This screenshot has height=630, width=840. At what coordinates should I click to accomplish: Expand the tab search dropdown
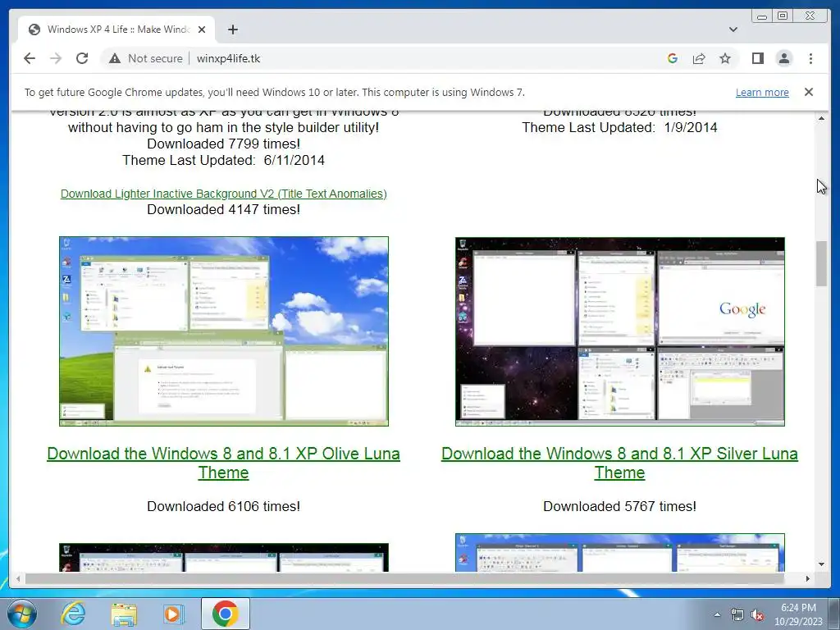click(733, 30)
